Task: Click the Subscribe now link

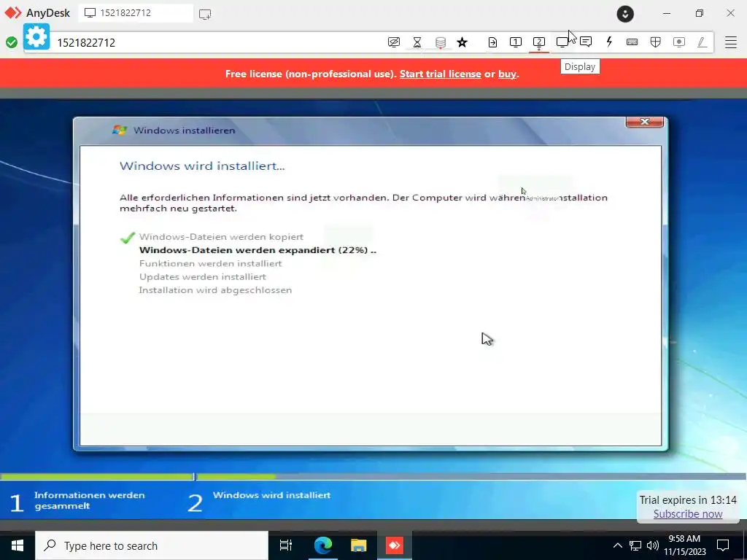Action: [x=688, y=514]
